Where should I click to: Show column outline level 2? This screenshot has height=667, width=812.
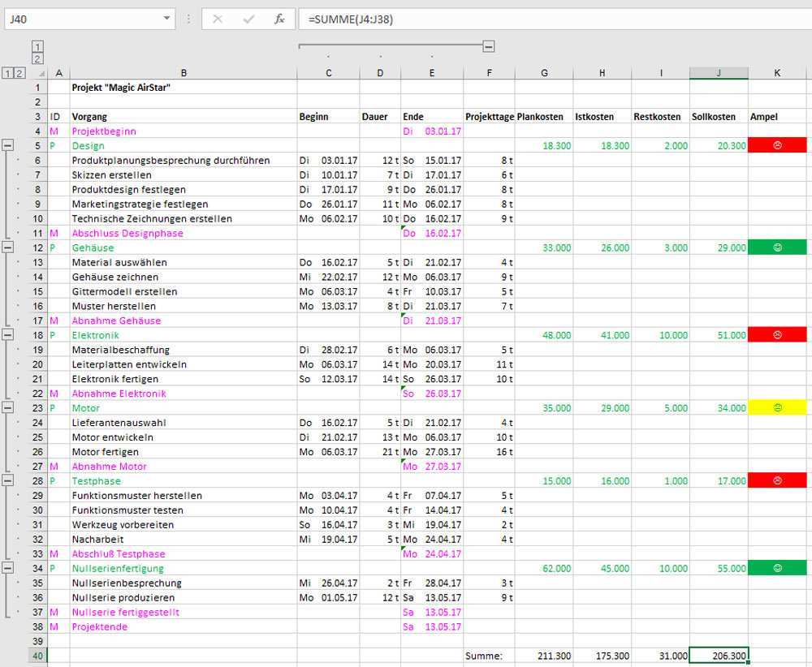[x=38, y=58]
